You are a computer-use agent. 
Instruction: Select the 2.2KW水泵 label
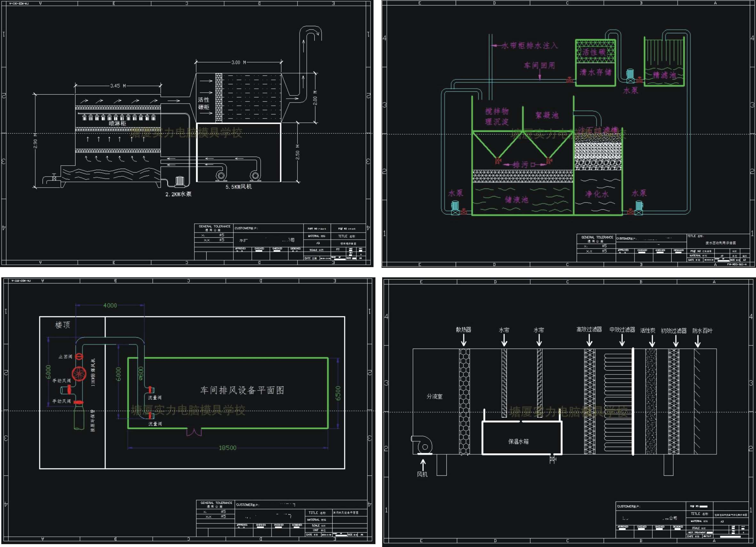coord(178,194)
